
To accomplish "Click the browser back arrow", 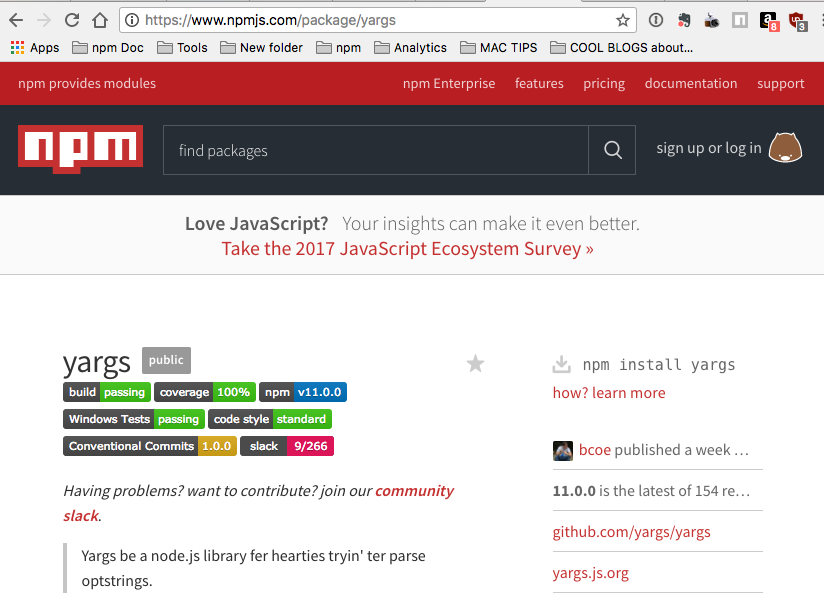I will pos(16,20).
